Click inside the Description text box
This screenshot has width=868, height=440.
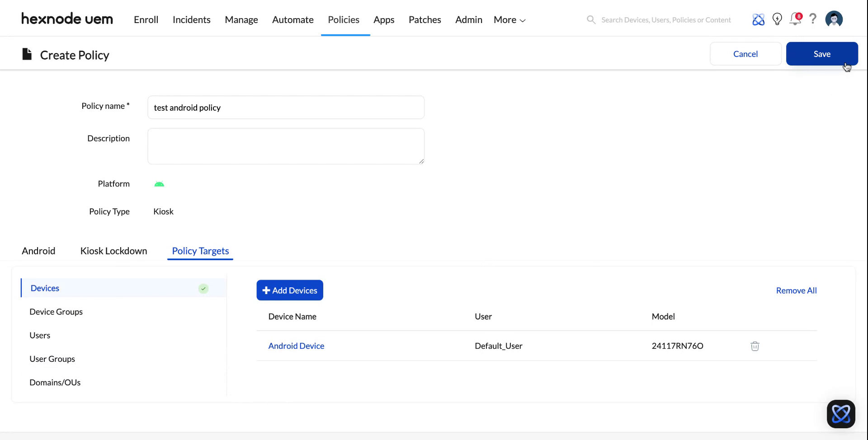tap(286, 146)
